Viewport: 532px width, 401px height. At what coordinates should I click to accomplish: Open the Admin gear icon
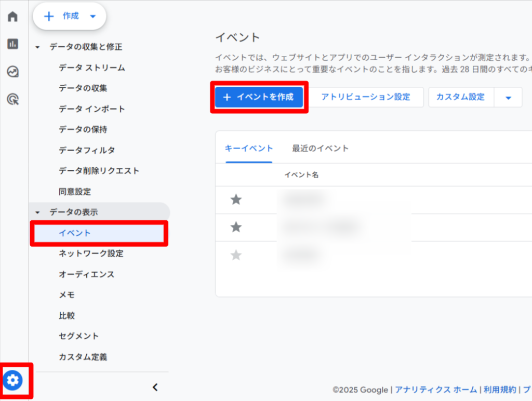pos(13,381)
